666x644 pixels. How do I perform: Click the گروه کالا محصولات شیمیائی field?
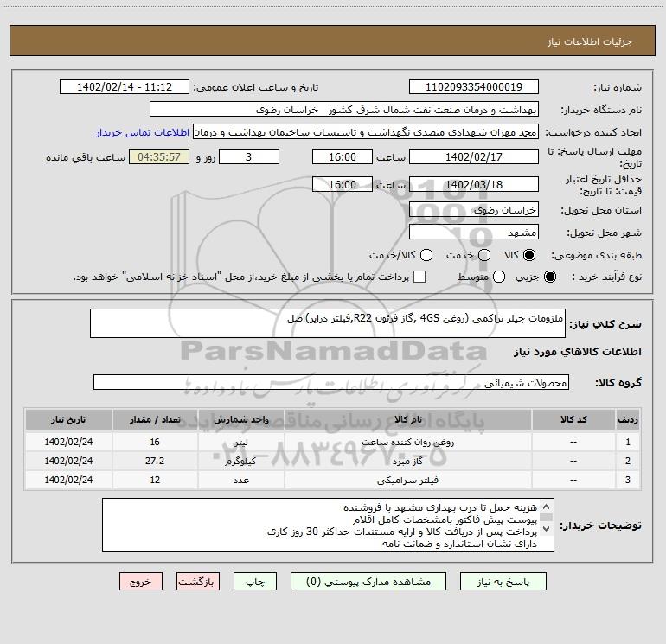click(331, 382)
